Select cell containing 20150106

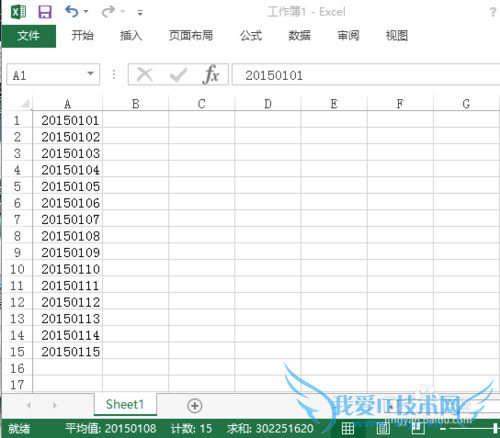68,203
